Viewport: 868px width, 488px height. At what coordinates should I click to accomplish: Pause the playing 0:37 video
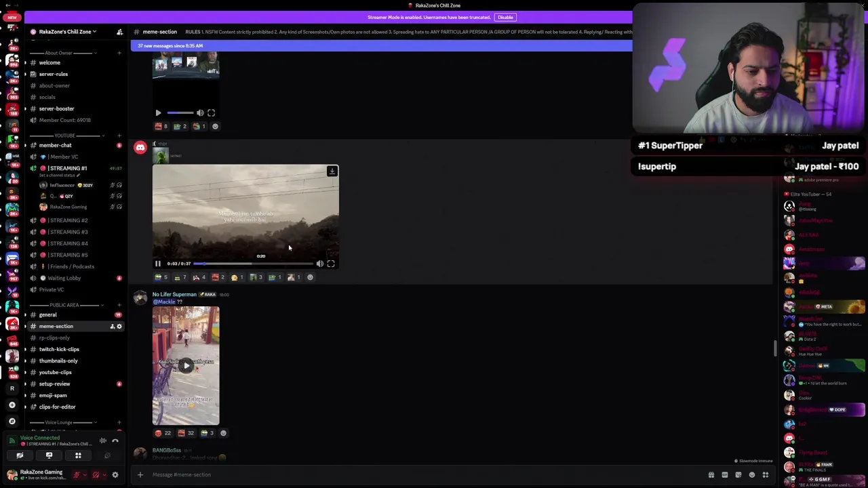[158, 264]
